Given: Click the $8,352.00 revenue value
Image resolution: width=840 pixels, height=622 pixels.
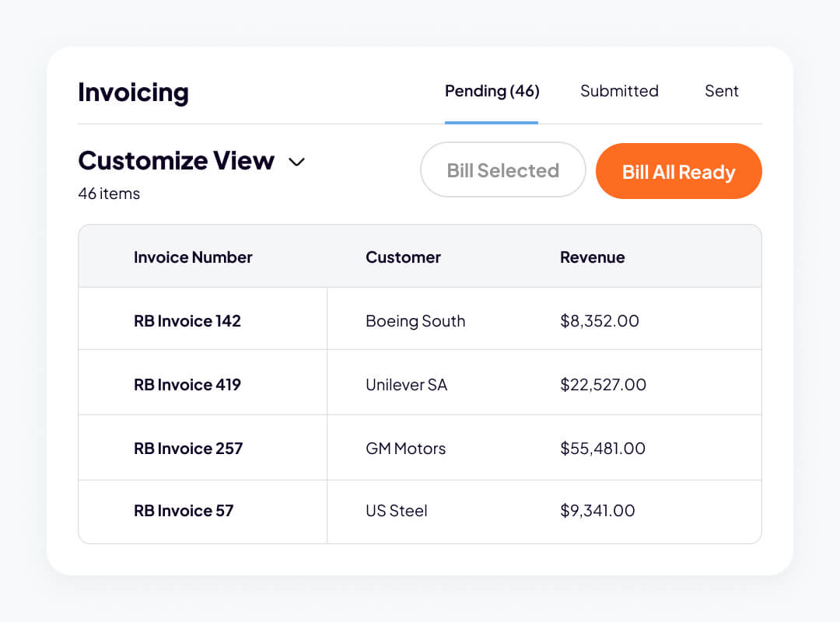Looking at the screenshot, I should [600, 321].
